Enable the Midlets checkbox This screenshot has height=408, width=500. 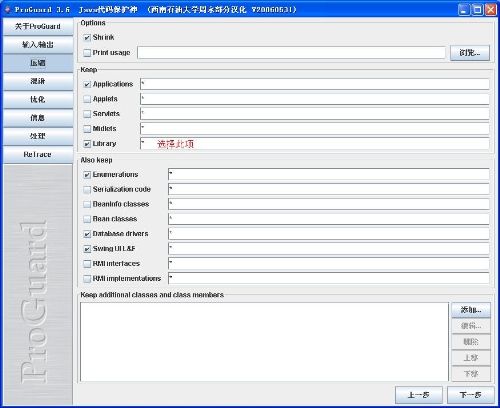pyautogui.click(x=87, y=129)
